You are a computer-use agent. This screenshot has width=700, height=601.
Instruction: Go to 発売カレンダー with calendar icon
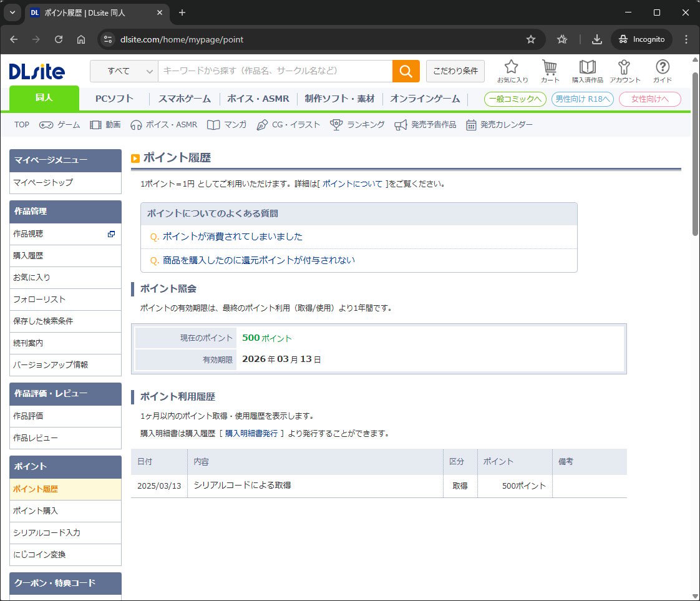[499, 125]
